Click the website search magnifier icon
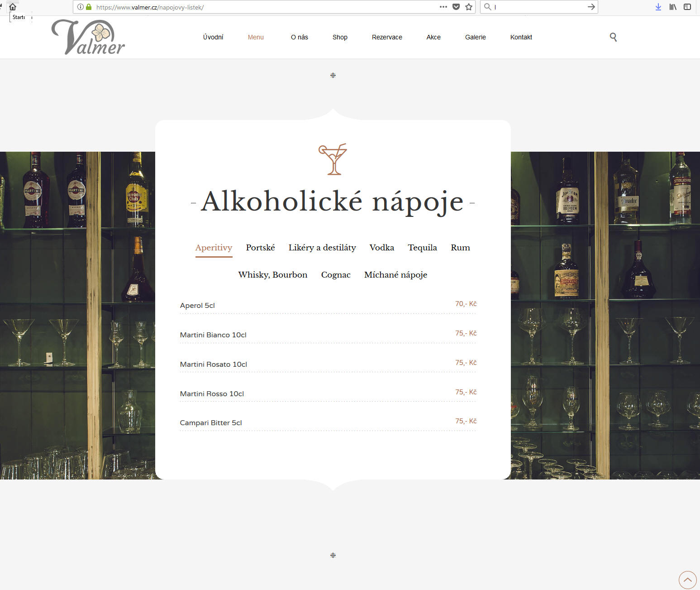The height and width of the screenshot is (590, 700). (x=613, y=37)
